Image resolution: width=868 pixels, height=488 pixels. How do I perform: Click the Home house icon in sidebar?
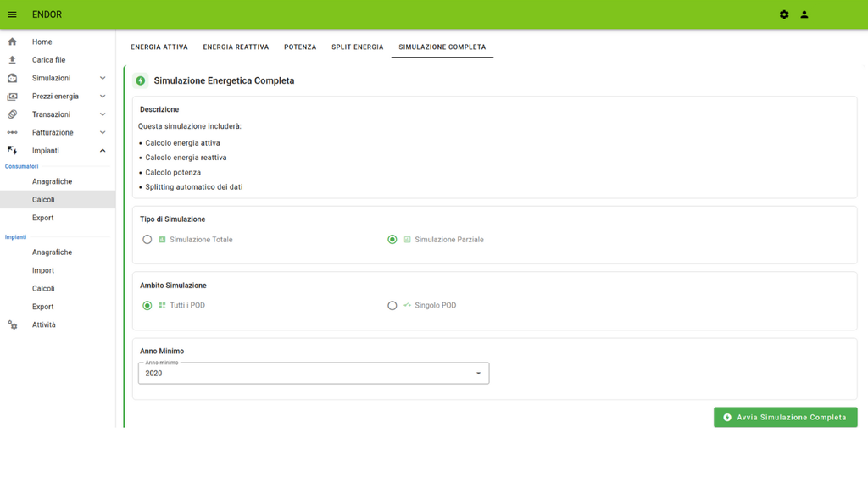coord(12,42)
